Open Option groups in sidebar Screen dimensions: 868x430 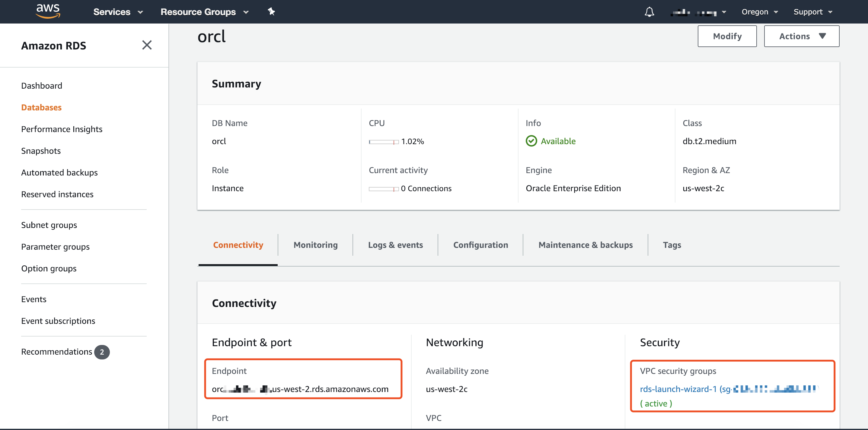click(49, 268)
